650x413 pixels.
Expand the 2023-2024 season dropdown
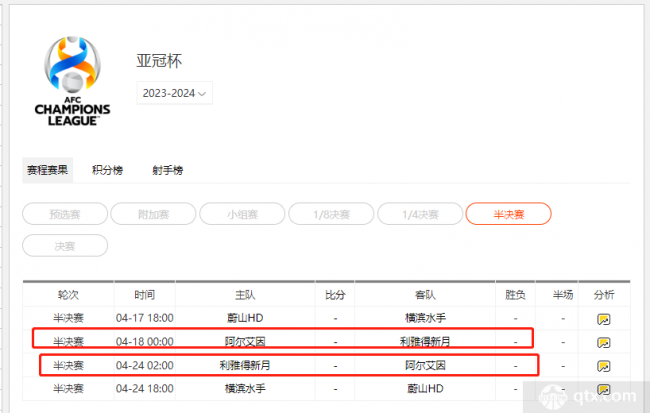174,94
